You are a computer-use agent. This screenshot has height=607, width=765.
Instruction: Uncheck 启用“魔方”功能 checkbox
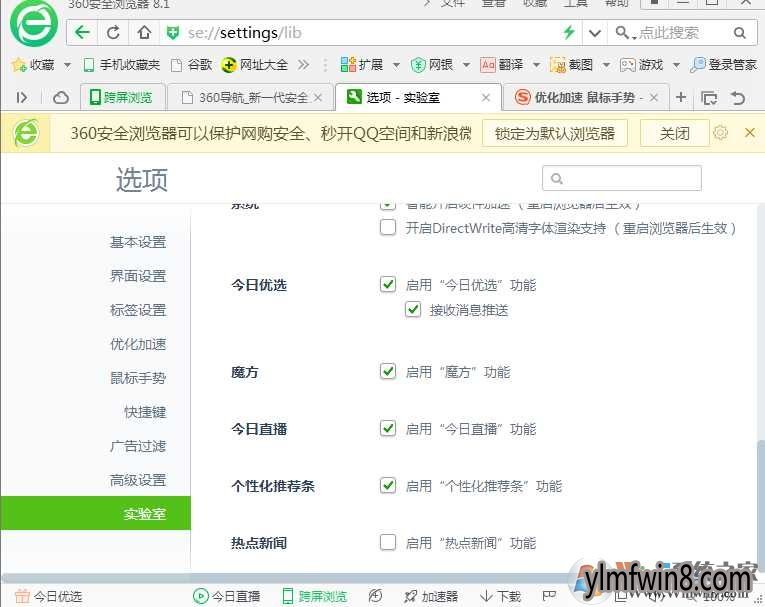[388, 371]
